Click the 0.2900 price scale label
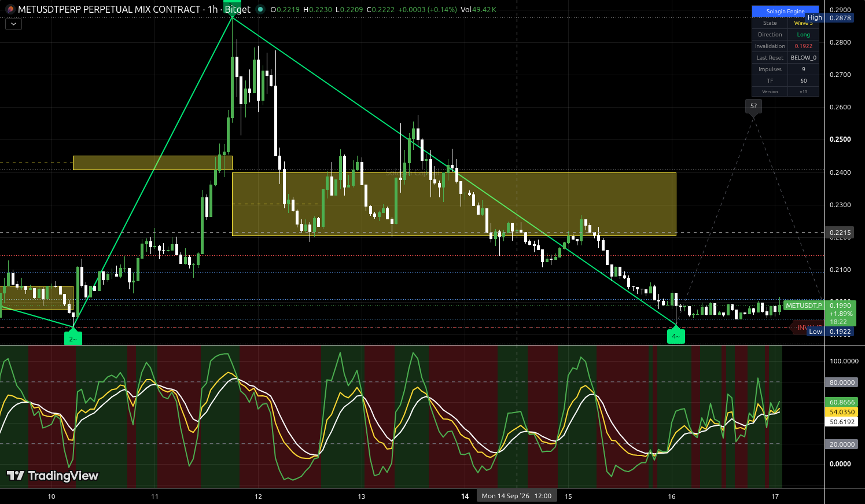The width and height of the screenshot is (865, 504). (x=840, y=10)
